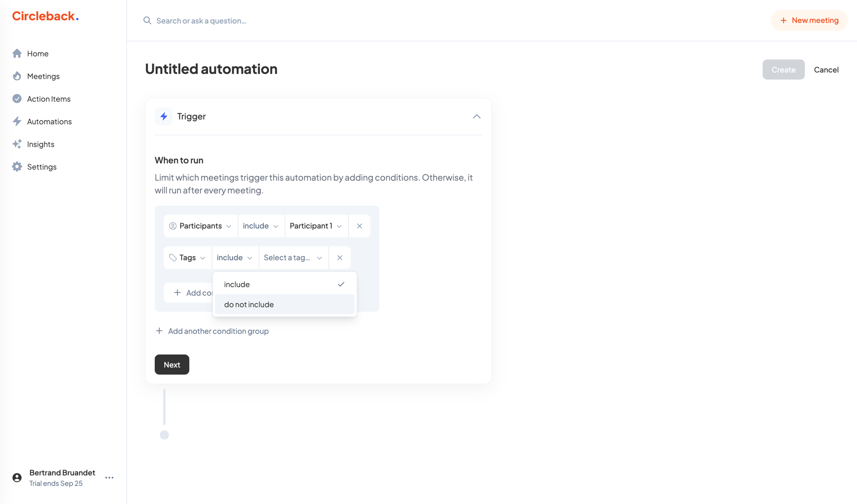Select the Meetings flame icon
The height and width of the screenshot is (504, 857).
[x=17, y=76]
